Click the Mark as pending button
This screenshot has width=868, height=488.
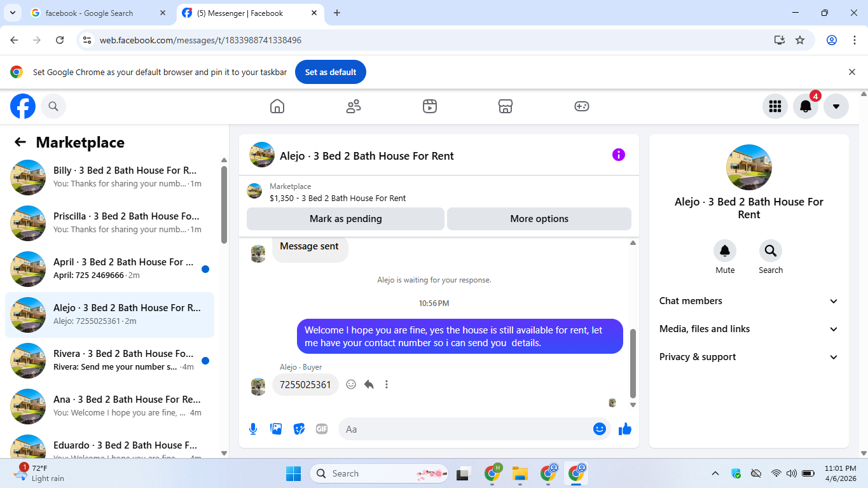(x=345, y=219)
